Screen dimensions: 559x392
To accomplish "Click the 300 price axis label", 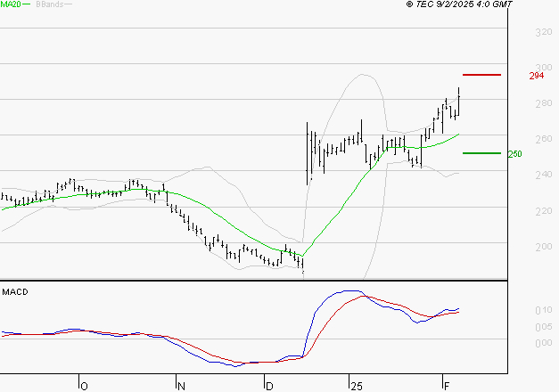I will pyautogui.click(x=544, y=68).
